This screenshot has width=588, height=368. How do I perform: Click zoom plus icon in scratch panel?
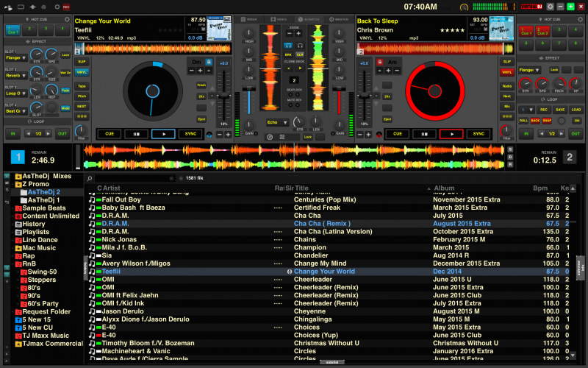click(x=298, y=33)
